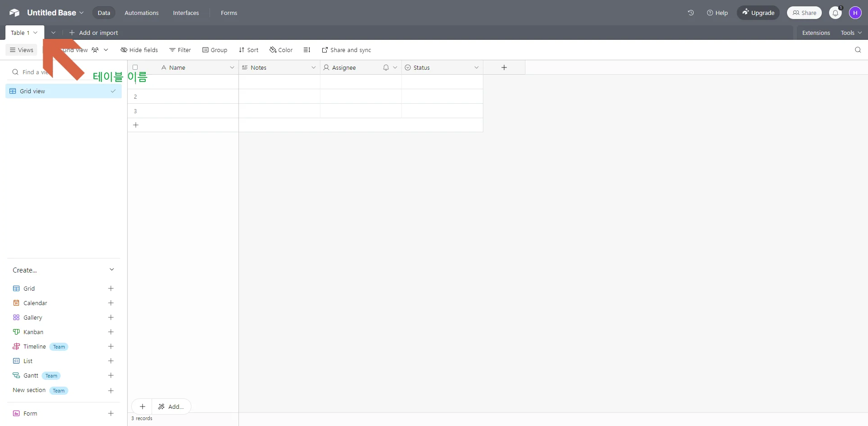Open the notifications bell
The image size is (868, 426).
[835, 13]
